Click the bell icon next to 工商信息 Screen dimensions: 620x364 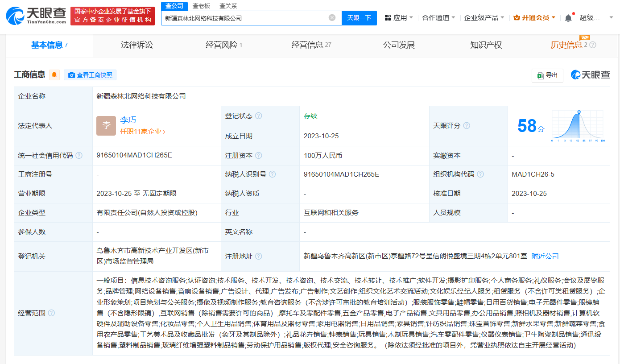tap(54, 74)
